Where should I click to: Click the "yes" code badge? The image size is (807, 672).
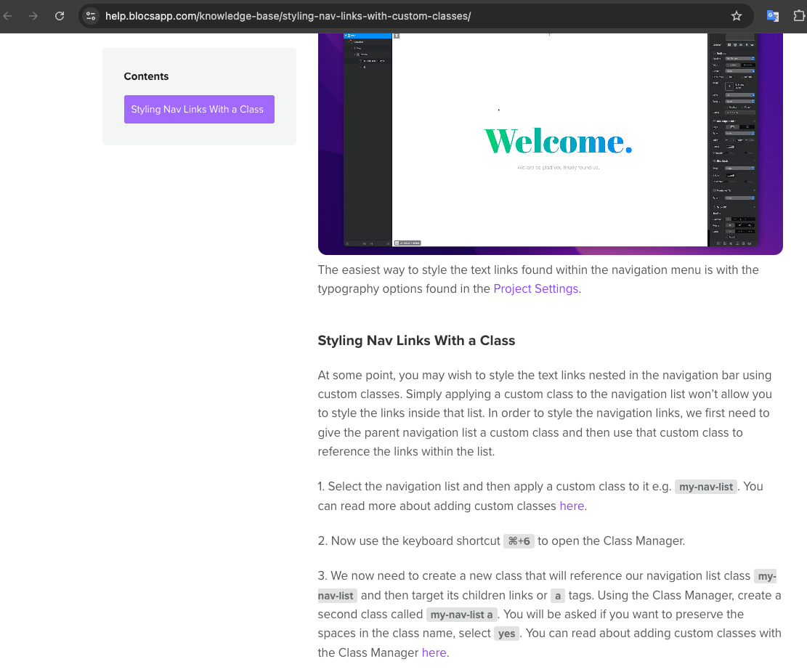click(x=506, y=633)
